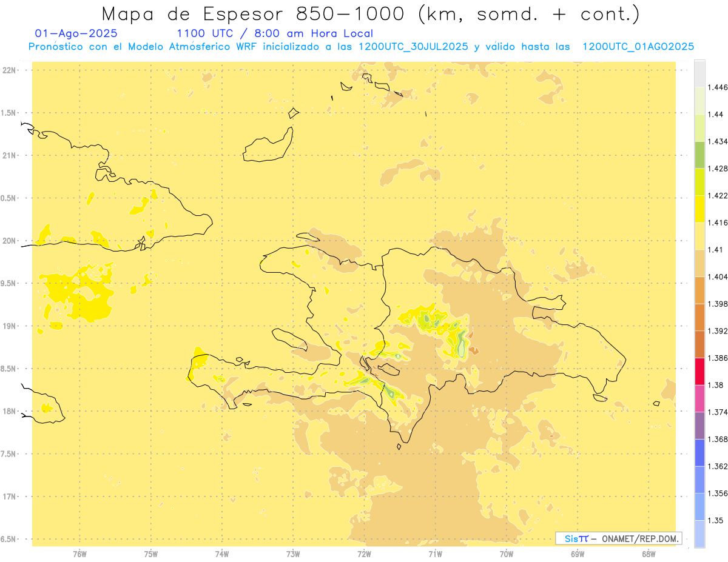Click the '1.446' colorbar value
This screenshot has width=728, height=562.
pos(718,87)
